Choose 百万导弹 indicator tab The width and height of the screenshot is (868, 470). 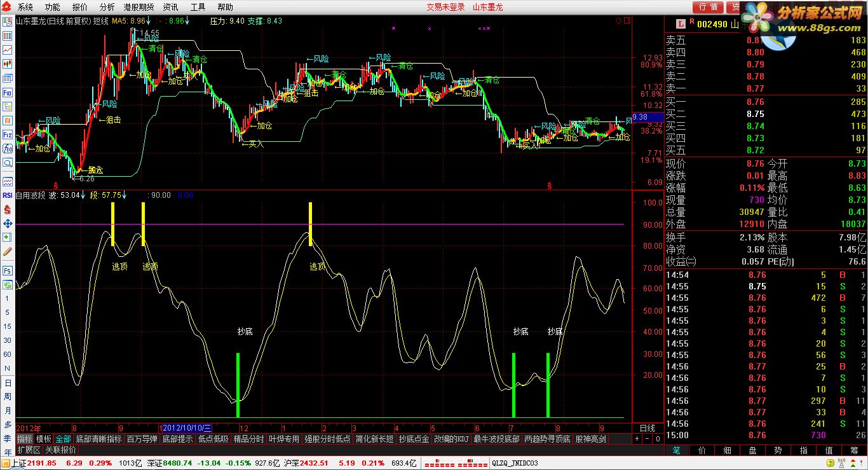click(x=142, y=439)
